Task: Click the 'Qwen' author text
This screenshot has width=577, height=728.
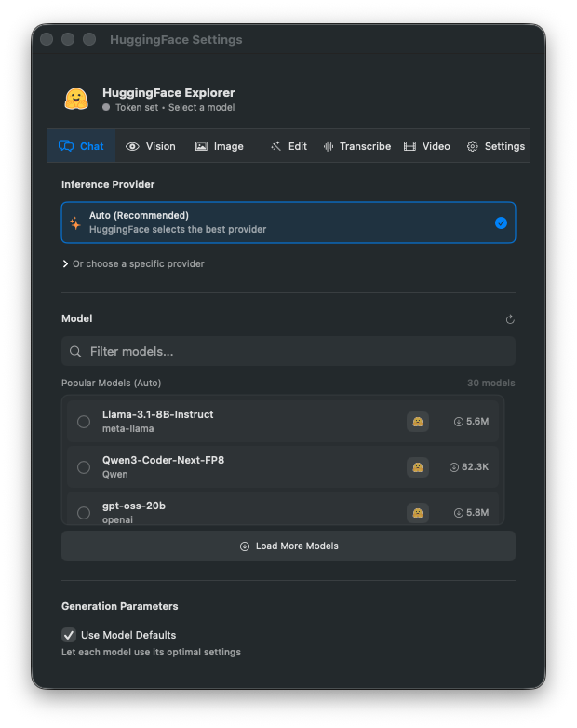Action: 115,474
